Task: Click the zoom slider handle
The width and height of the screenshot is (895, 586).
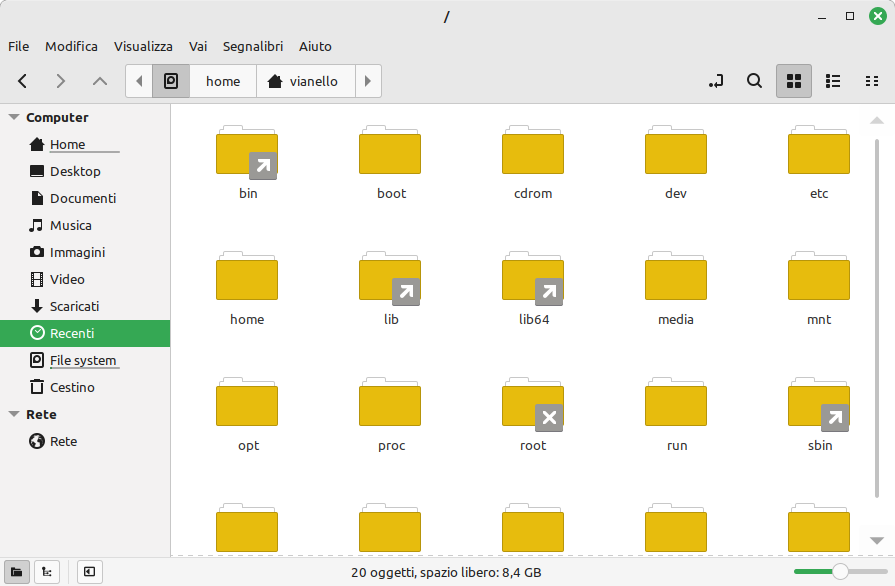Action: 840,571
